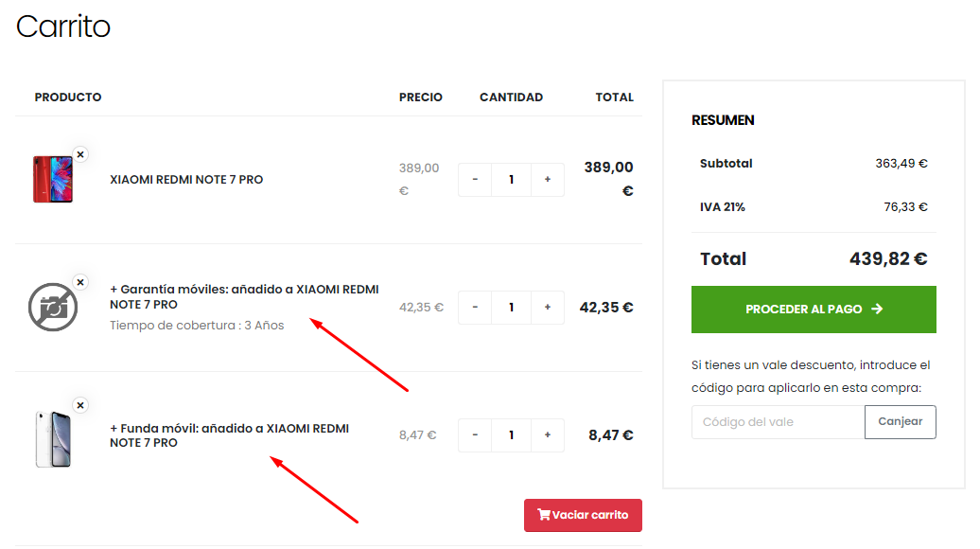
Task: Click Vaciar carrito to empty the cart
Action: [x=583, y=515]
